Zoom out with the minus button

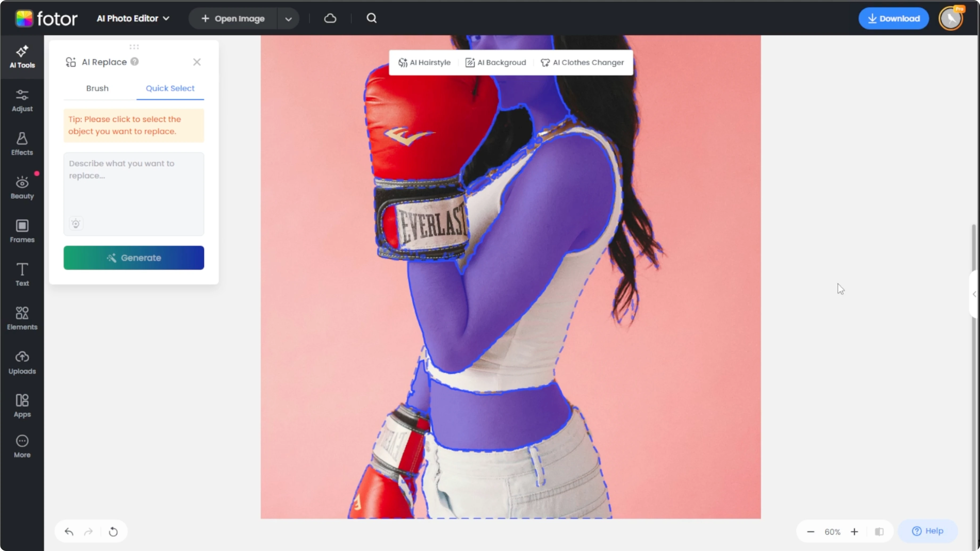[x=810, y=532]
